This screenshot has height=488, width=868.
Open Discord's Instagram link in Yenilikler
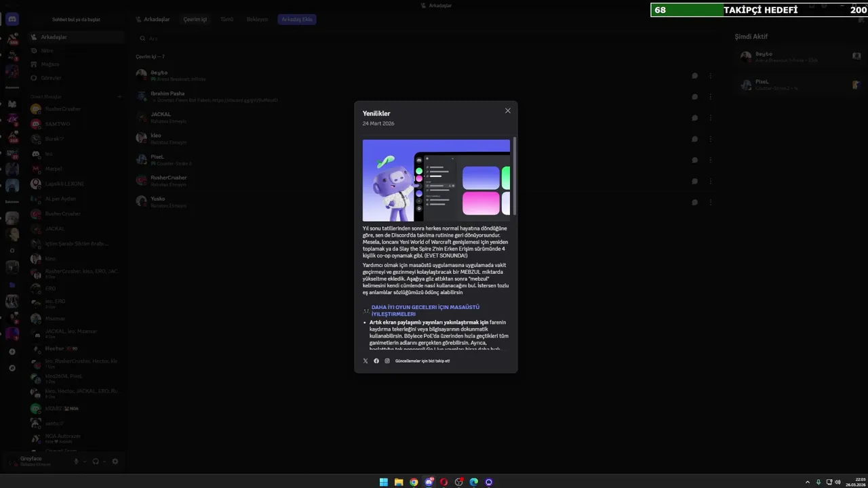(387, 361)
